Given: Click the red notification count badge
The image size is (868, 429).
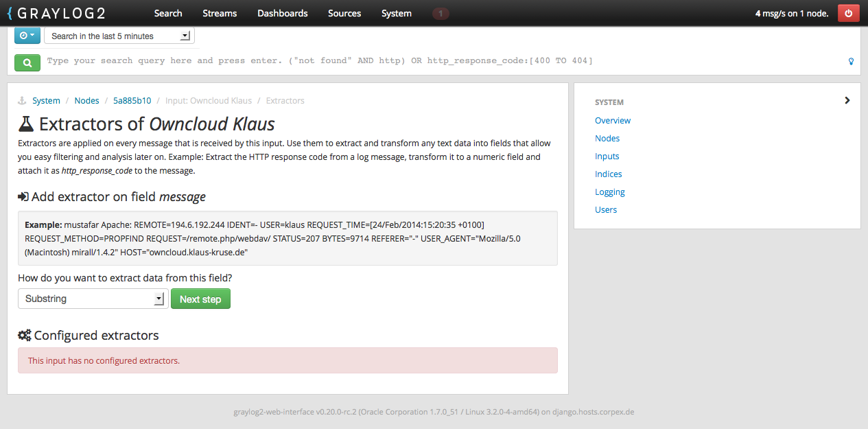Looking at the screenshot, I should click(x=441, y=13).
